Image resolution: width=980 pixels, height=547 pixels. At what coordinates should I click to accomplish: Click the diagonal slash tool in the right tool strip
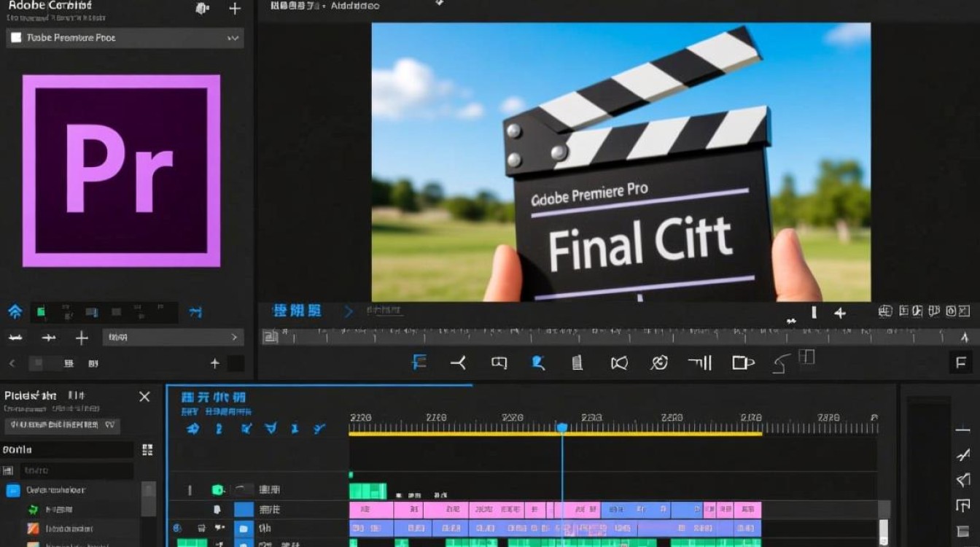[962, 456]
